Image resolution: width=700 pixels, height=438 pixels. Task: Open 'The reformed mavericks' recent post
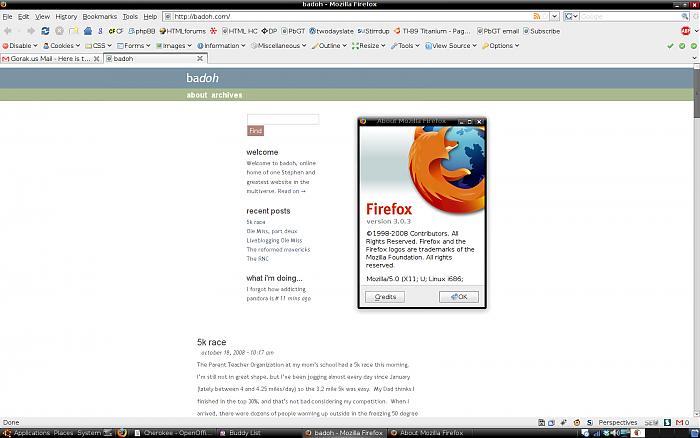[x=278, y=250]
